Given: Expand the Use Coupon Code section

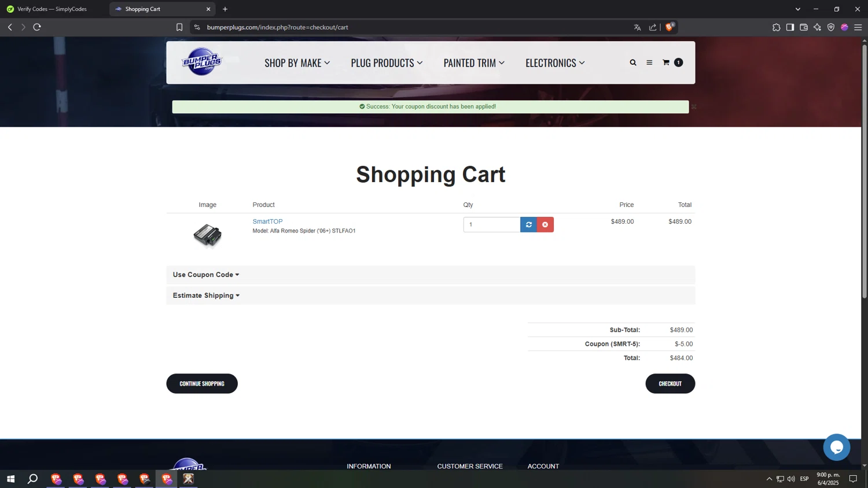Looking at the screenshot, I should pyautogui.click(x=431, y=275).
